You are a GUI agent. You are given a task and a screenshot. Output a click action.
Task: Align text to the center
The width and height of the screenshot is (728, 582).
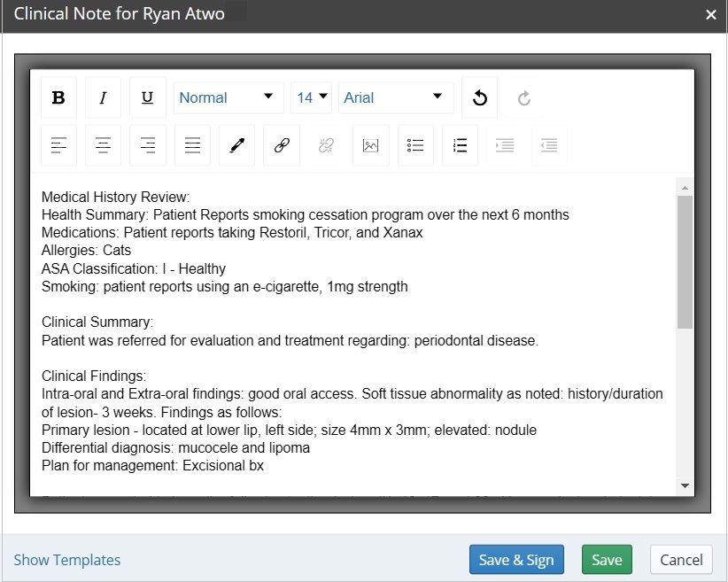click(x=103, y=144)
